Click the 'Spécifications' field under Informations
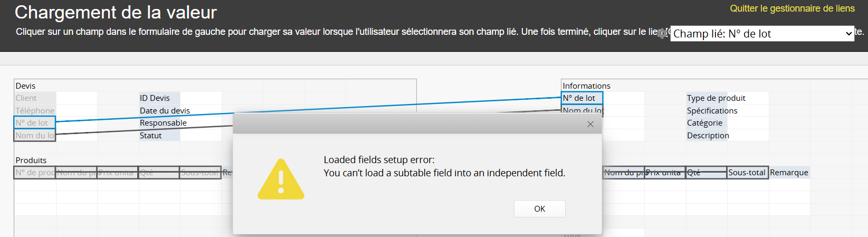 click(712, 111)
